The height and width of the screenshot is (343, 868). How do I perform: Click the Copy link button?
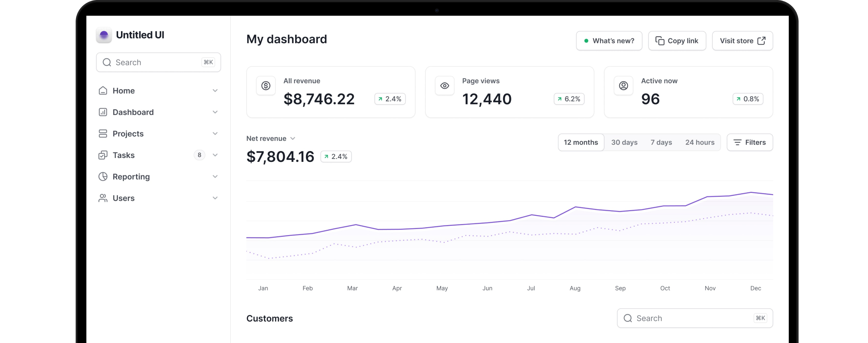(x=677, y=41)
